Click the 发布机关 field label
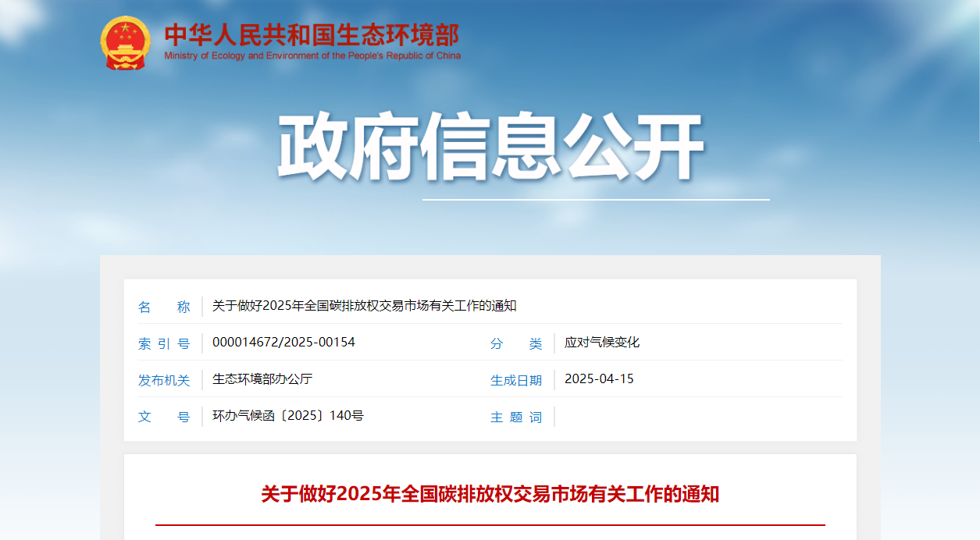 coord(165,380)
